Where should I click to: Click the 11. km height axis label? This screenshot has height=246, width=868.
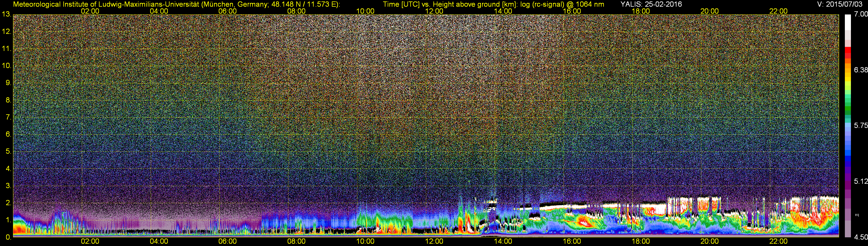click(6, 49)
